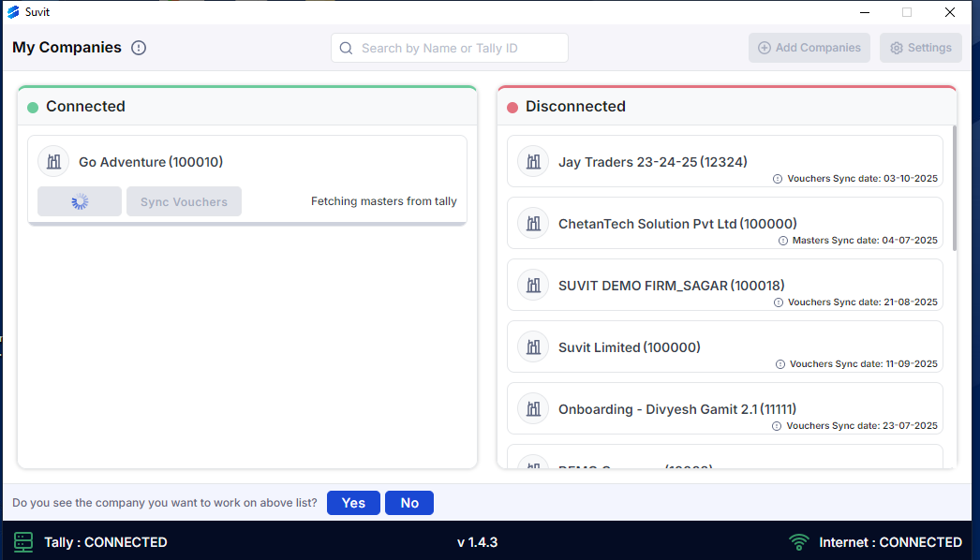Click the Suvit Limited company icon
The image size is (980, 560).
click(x=533, y=346)
